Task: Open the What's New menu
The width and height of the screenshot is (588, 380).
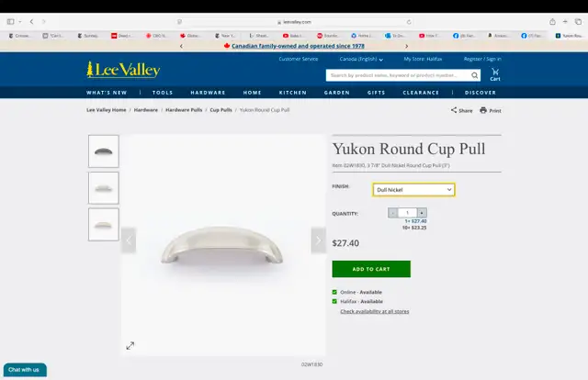Action: pos(107,93)
